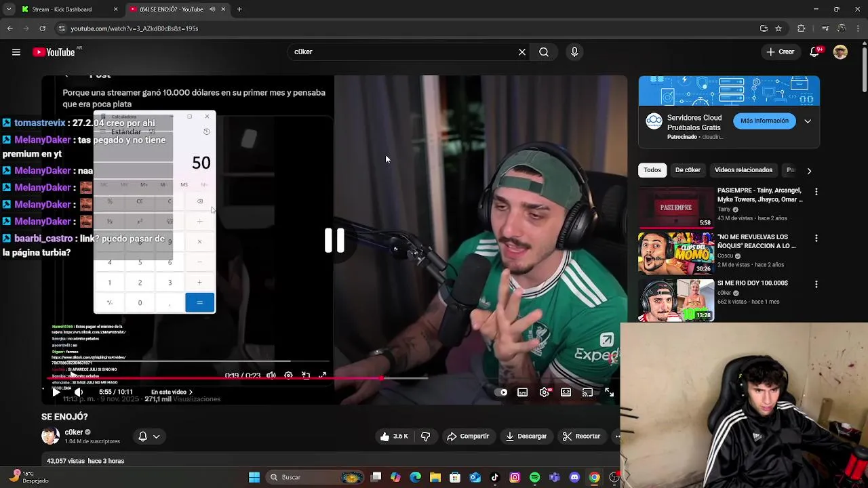Install app icon in address bar
The image size is (868, 488).
tap(764, 28)
